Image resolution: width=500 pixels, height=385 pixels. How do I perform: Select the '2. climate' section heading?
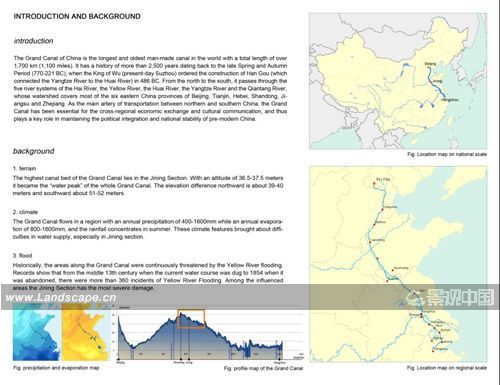tap(25, 212)
